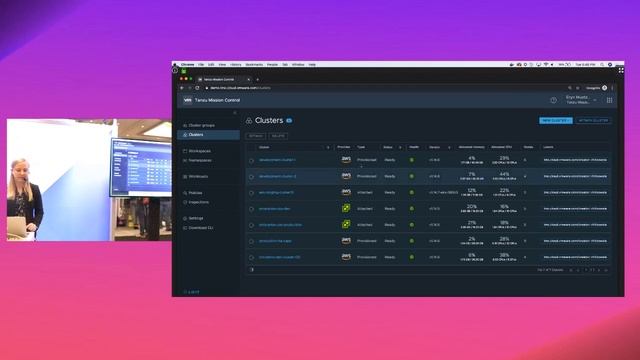
Task: Open the Bookmarks menu in the macOS menu bar
Action: pyautogui.click(x=254, y=64)
